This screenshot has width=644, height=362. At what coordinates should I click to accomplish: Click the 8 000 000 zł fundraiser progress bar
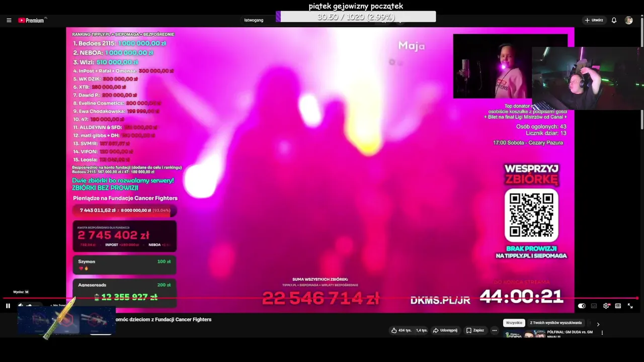click(x=124, y=210)
